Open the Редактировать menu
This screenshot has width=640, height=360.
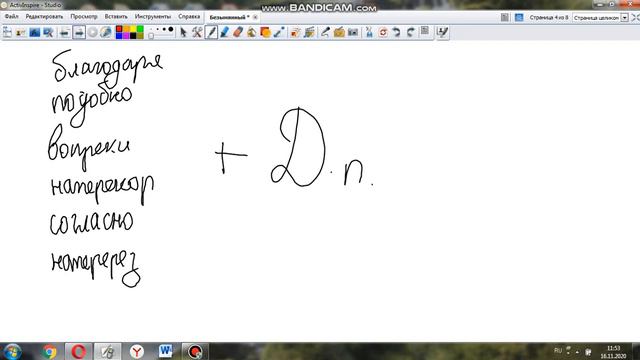click(44, 17)
